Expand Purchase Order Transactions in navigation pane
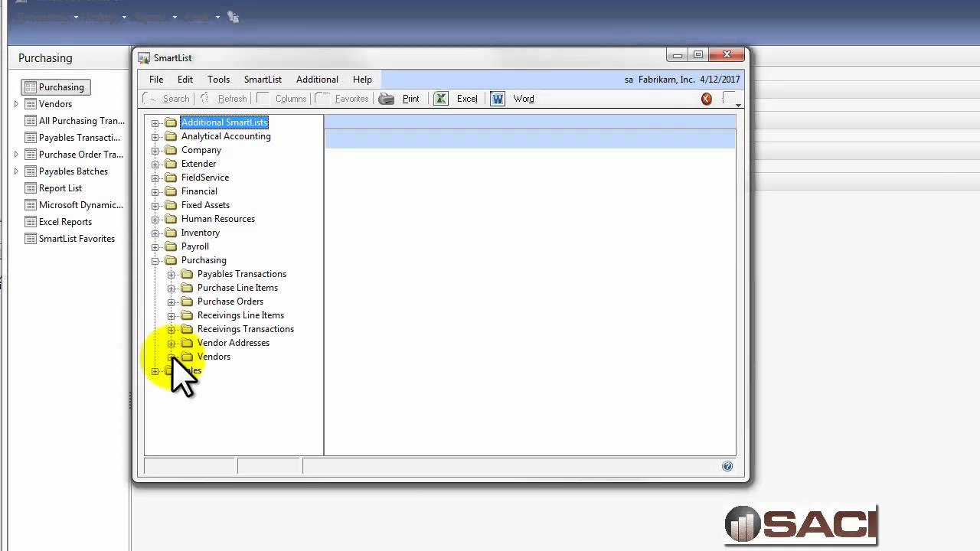The image size is (980, 551). coord(16,155)
